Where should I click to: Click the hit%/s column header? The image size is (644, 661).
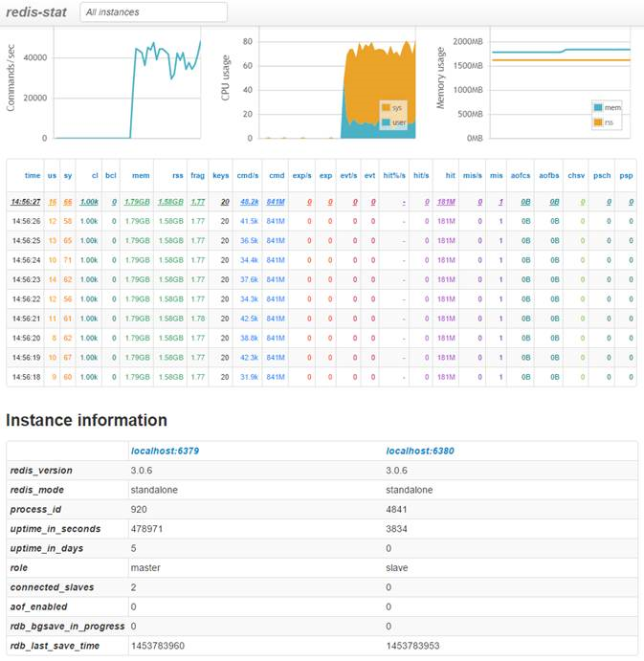[394, 175]
